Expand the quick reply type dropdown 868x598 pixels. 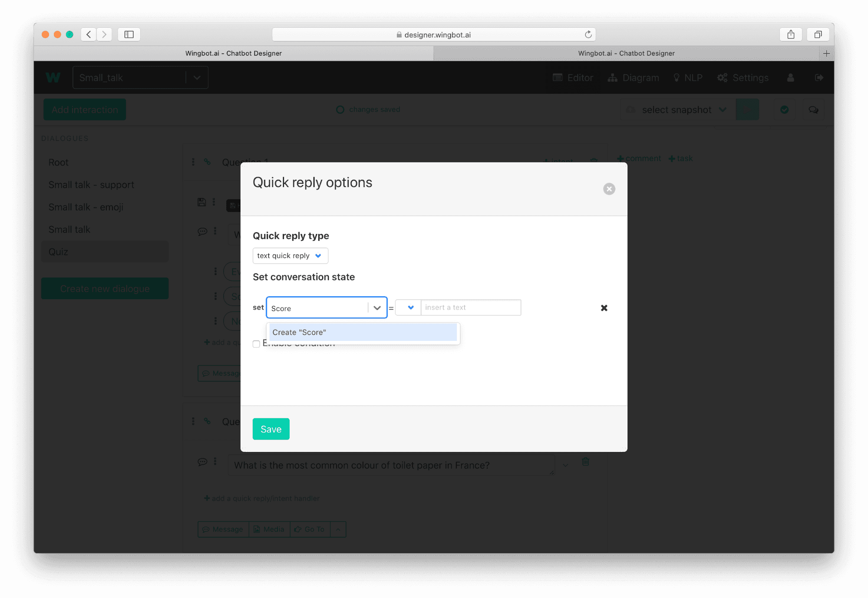coord(289,256)
